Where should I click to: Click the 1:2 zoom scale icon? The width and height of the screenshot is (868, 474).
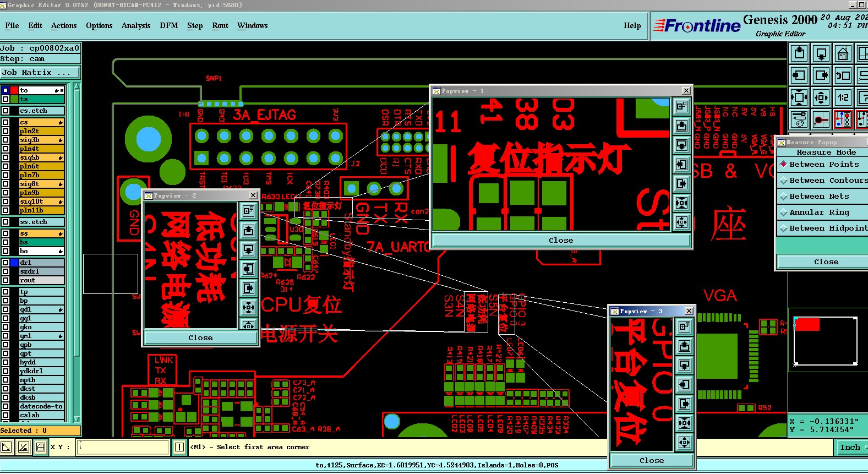pos(843,97)
